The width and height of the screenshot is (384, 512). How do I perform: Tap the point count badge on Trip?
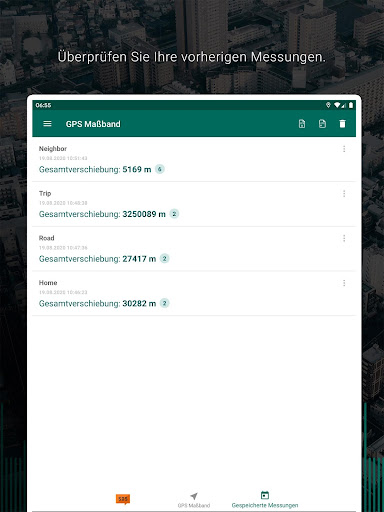pyautogui.click(x=174, y=214)
